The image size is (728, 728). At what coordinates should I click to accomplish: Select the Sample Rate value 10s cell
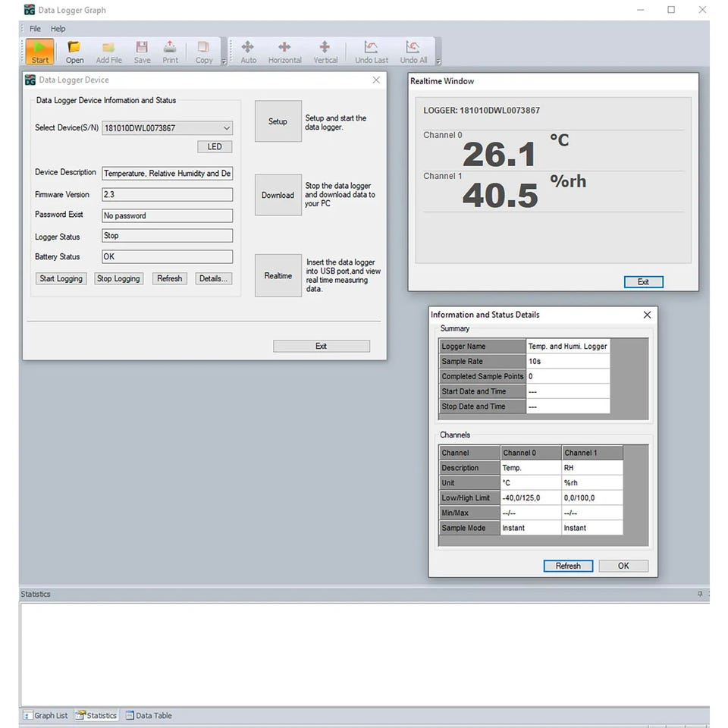point(568,361)
